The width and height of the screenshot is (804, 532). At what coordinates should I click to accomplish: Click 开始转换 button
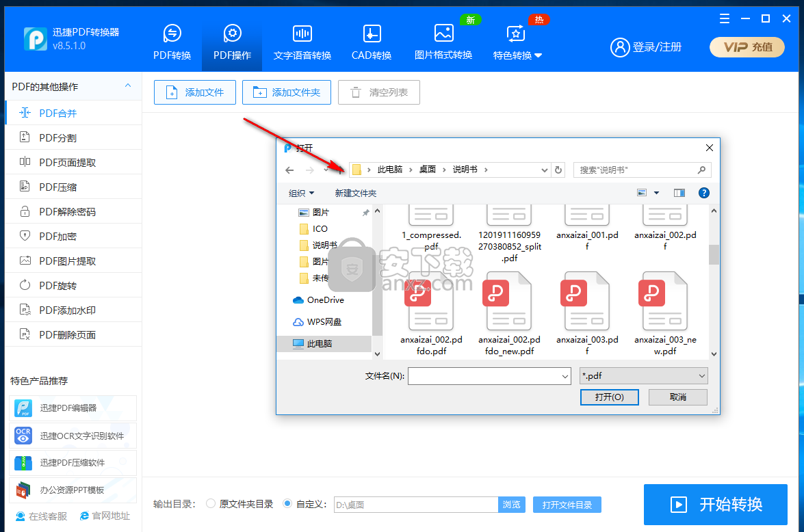[x=715, y=505]
